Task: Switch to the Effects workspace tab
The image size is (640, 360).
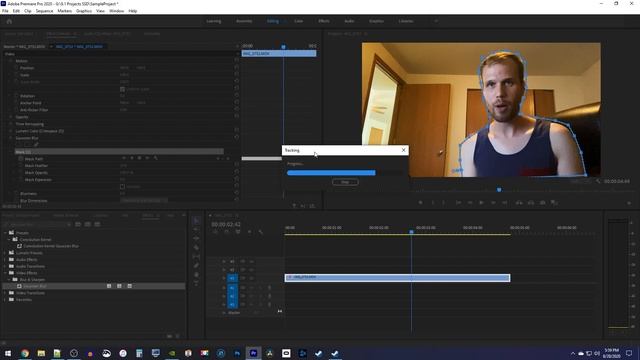Action: point(324,21)
